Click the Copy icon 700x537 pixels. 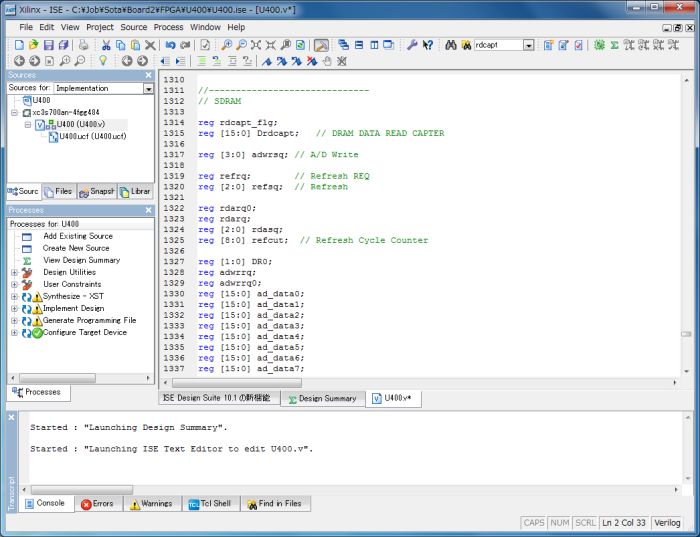pyautogui.click(x=121, y=45)
